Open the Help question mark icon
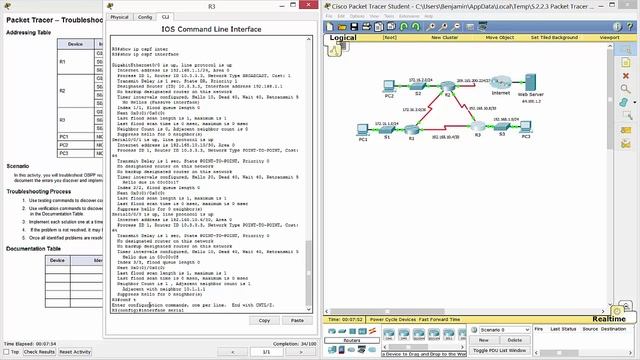 [x=630, y=27]
